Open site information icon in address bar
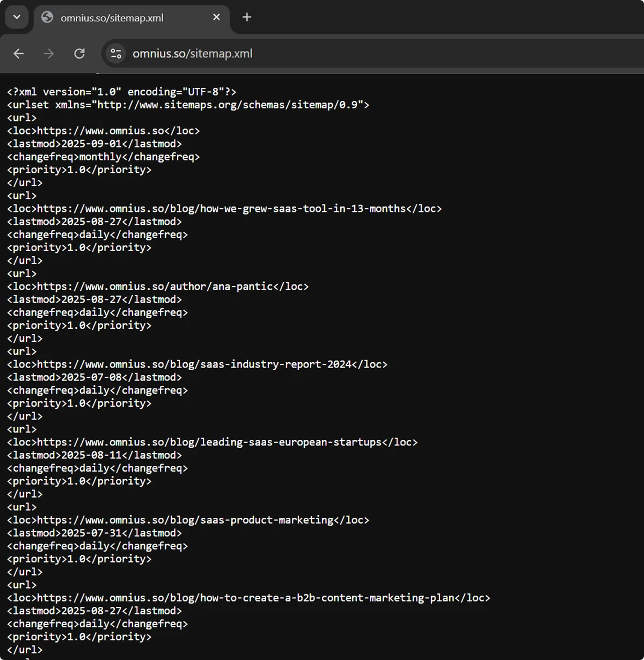This screenshot has width=644, height=660. [x=116, y=54]
